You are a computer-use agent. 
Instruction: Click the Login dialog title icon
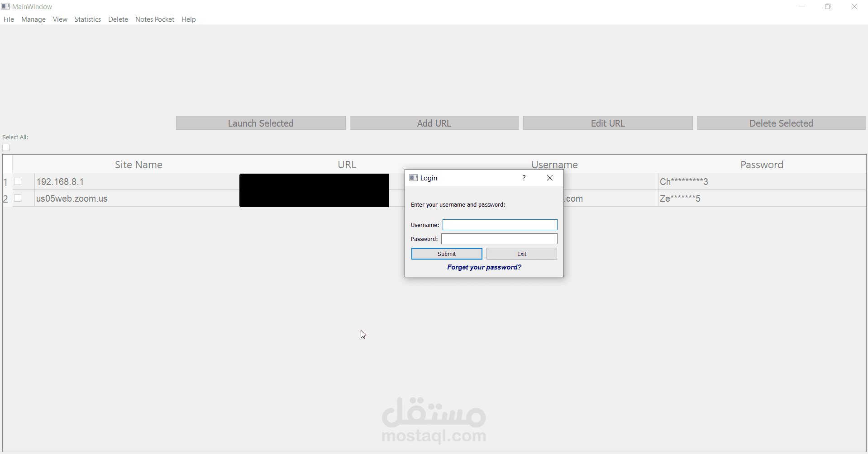[413, 178]
